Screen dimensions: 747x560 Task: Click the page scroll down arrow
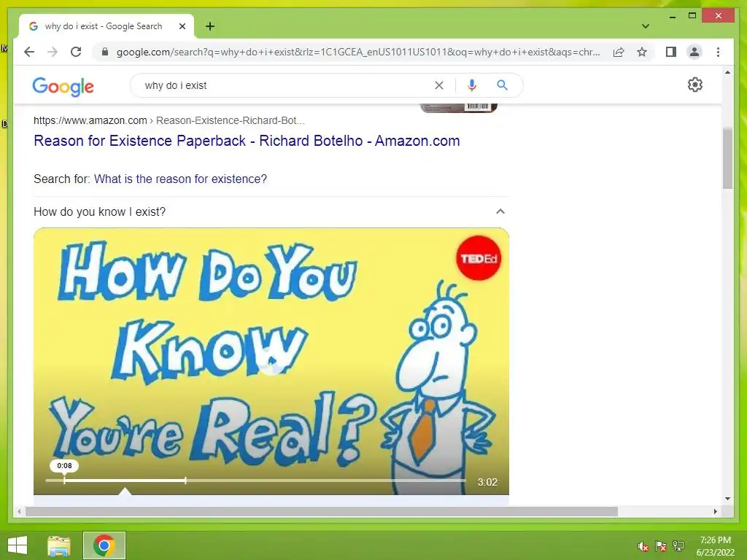tap(727, 499)
